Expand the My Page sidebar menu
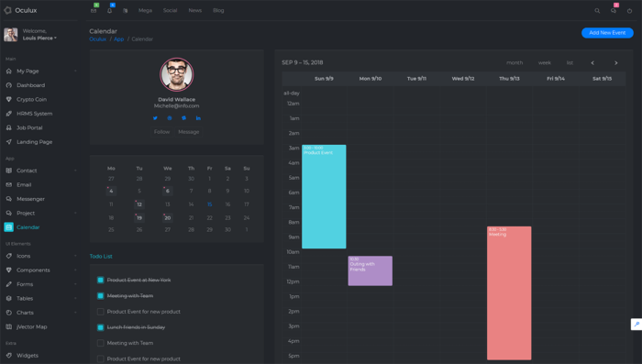Viewport: 642px width, 364px height. coord(41,71)
